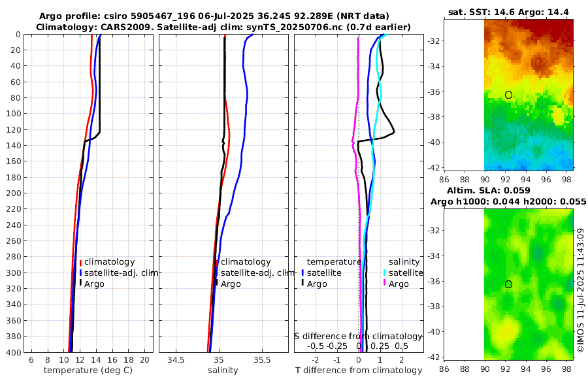This screenshot has height=379, width=588.
Task: Click the 'temperature (deg C)' axis label
Action: coord(88,371)
